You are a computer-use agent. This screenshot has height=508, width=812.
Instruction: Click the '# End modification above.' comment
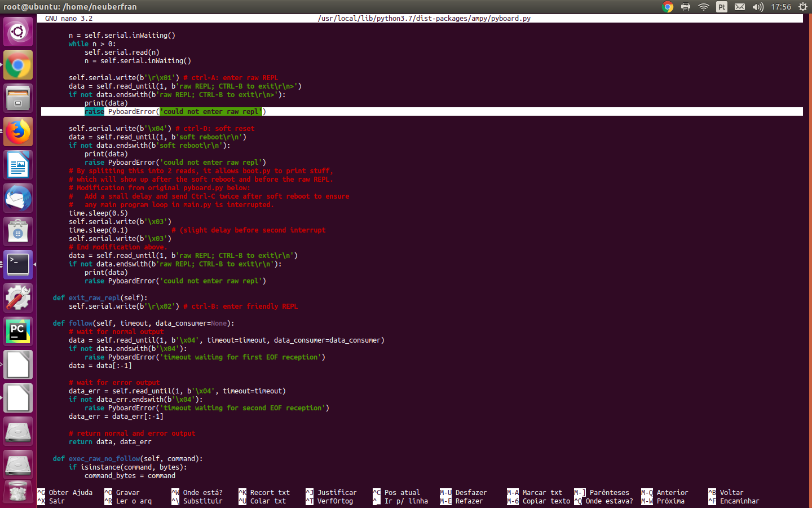118,247
